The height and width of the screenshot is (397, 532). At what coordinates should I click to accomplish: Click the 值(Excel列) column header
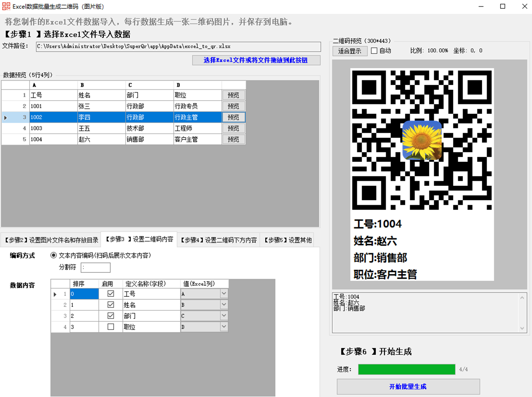204,284
